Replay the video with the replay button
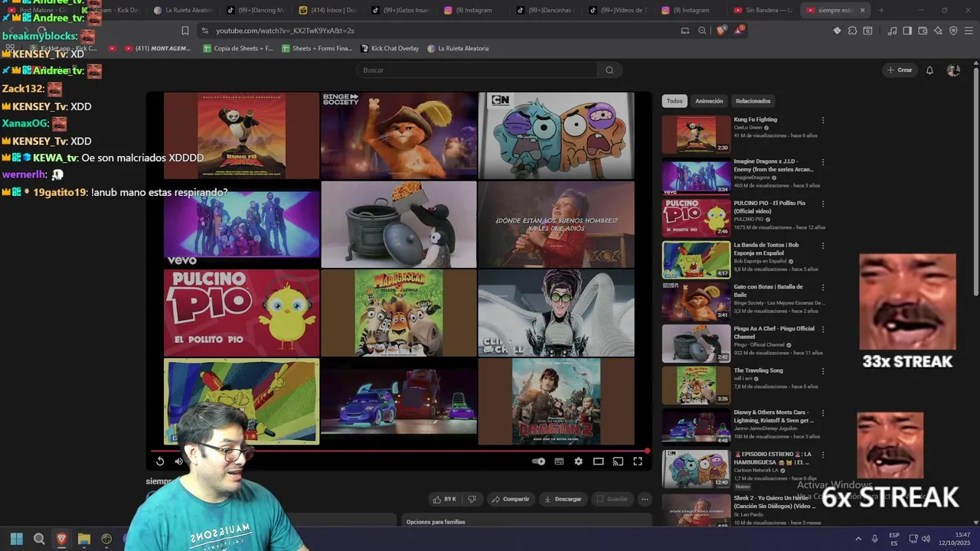Image resolution: width=980 pixels, height=551 pixels. (x=160, y=461)
